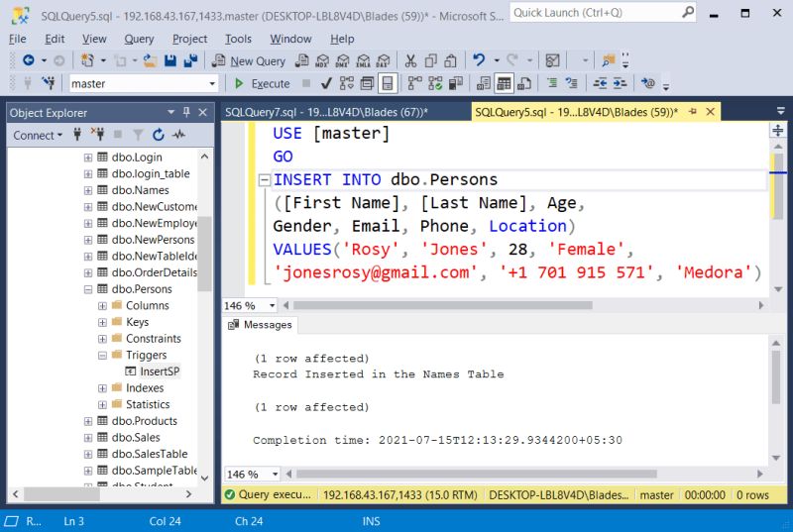The width and height of the screenshot is (793, 532).
Task: Open an XMLA query
Action: point(363,60)
